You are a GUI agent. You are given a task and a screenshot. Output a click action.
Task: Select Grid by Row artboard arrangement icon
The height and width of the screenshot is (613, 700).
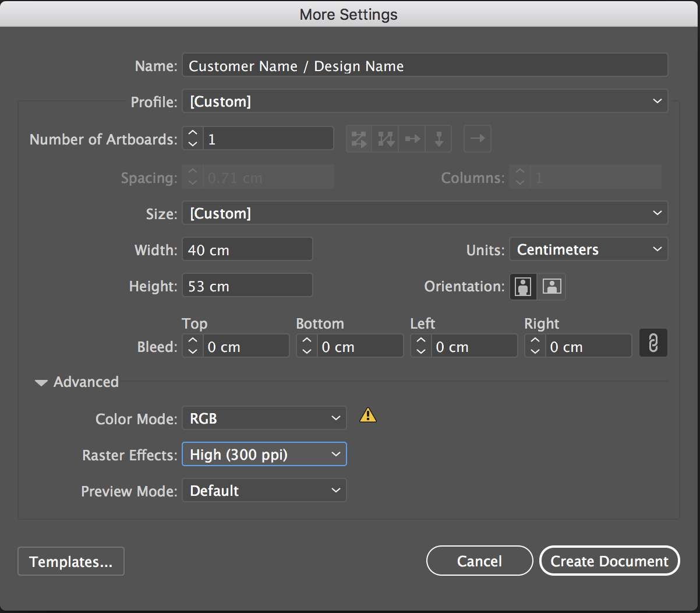pos(359,139)
